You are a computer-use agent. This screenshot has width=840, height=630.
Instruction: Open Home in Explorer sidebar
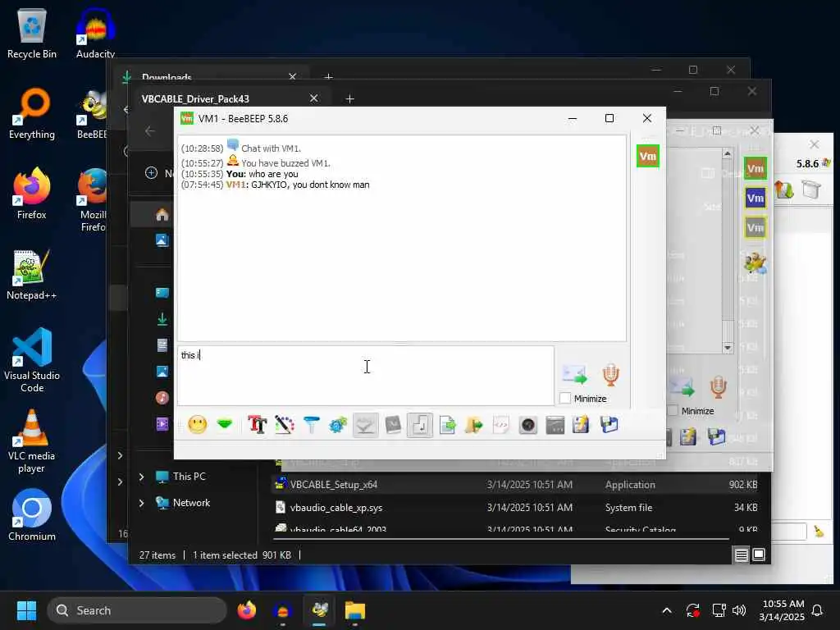coord(162,215)
